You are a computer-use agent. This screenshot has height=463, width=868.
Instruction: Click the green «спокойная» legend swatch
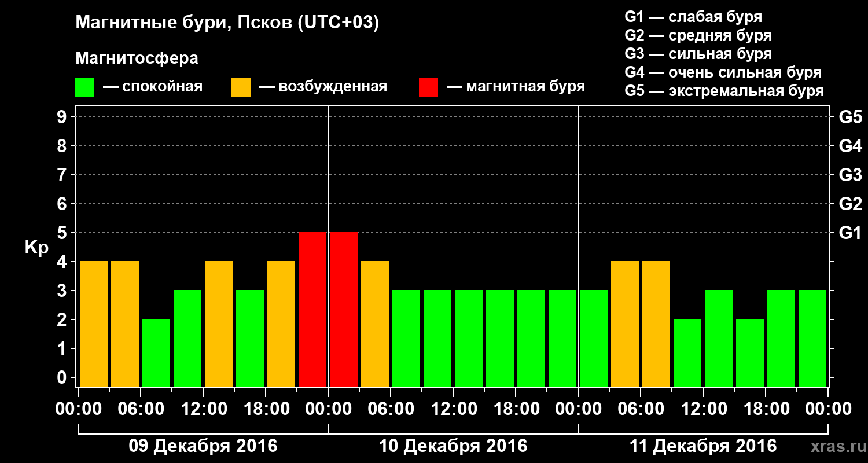pos(84,87)
